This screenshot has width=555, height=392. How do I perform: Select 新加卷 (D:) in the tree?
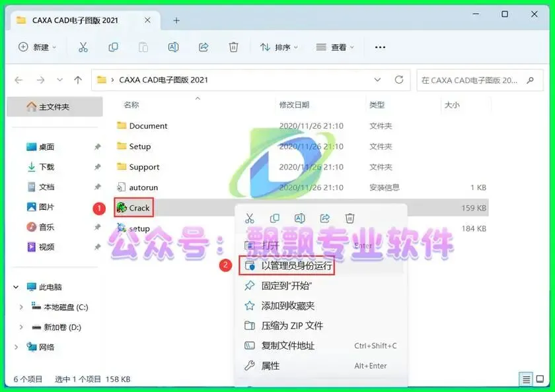pyautogui.click(x=56, y=327)
